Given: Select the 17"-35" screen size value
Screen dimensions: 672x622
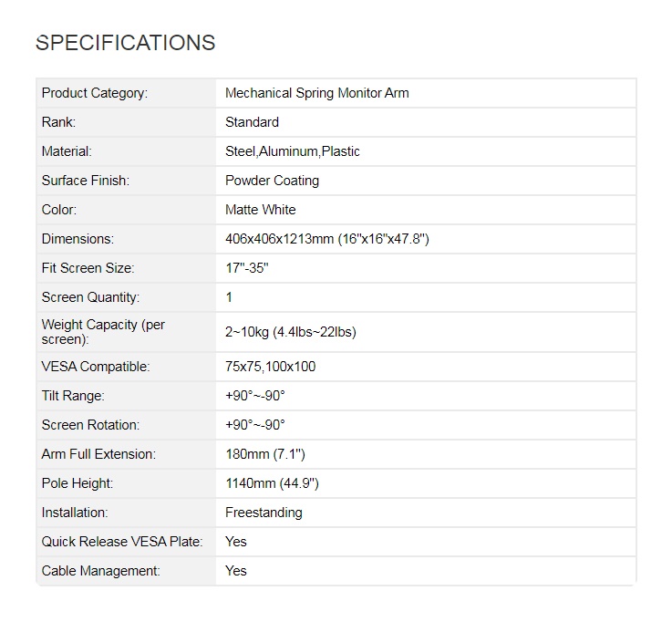Looking at the screenshot, I should 247,268.
